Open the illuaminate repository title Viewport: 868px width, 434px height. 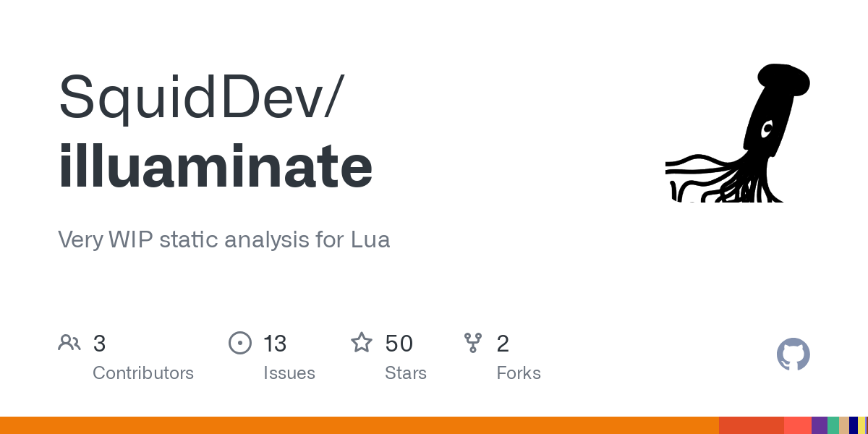[x=216, y=166]
